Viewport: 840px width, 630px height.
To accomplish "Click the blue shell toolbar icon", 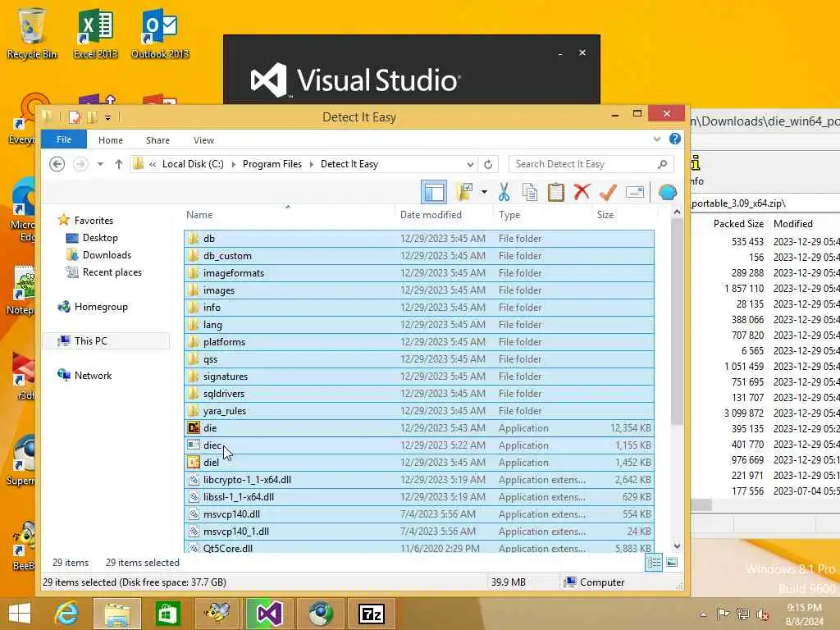I will [x=668, y=192].
